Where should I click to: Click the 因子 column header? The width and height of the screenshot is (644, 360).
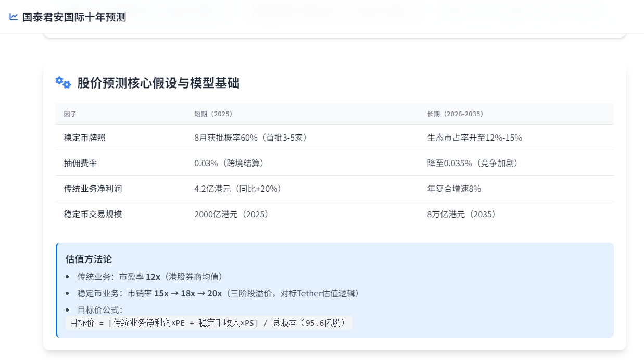click(x=70, y=114)
